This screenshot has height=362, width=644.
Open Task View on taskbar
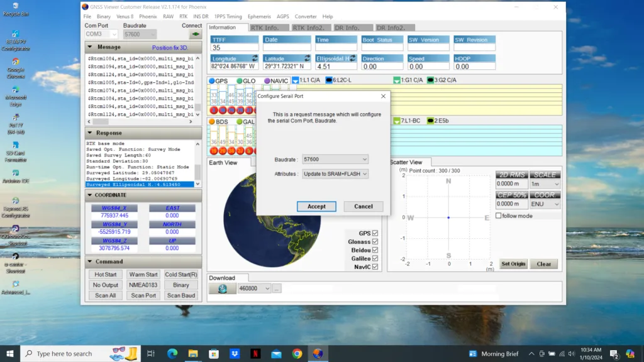[x=151, y=353]
